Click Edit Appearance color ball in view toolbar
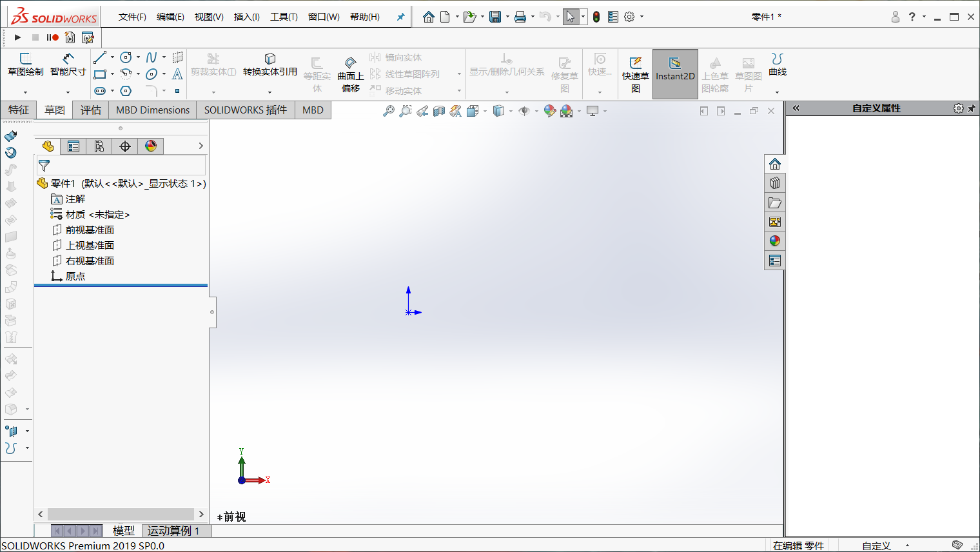Image resolution: width=980 pixels, height=552 pixels. coord(549,111)
